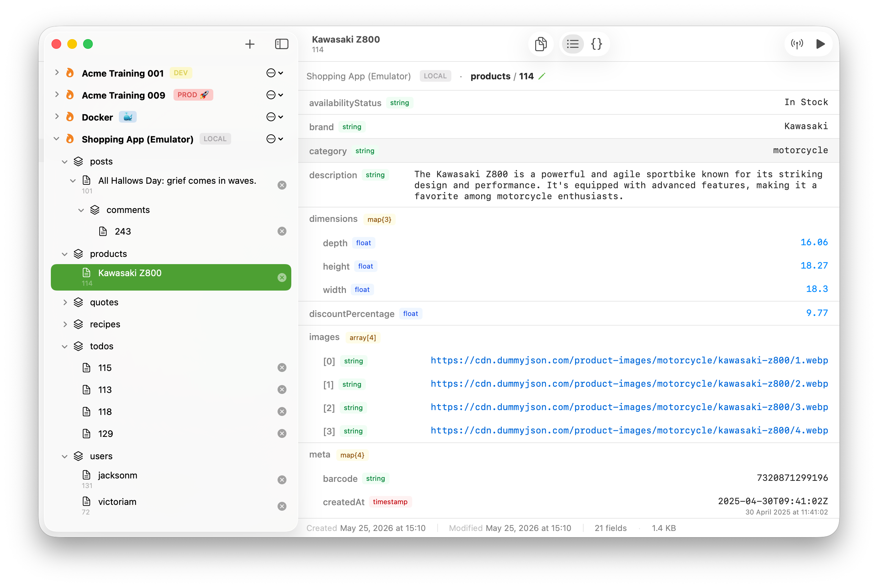Click the barcode value 7320871299196
This screenshot has height=588, width=878.
[792, 478]
